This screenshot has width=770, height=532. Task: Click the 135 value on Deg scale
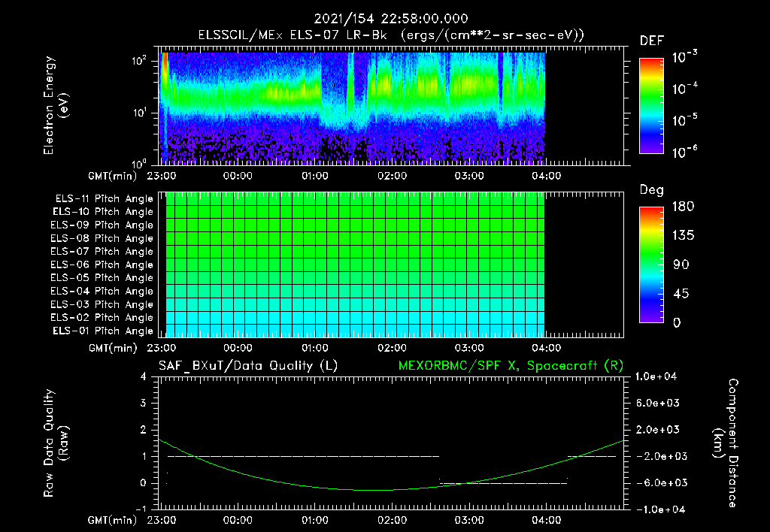coord(683,236)
